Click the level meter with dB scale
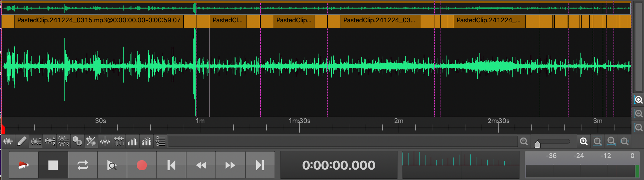The height and width of the screenshot is (180, 644). click(582, 165)
